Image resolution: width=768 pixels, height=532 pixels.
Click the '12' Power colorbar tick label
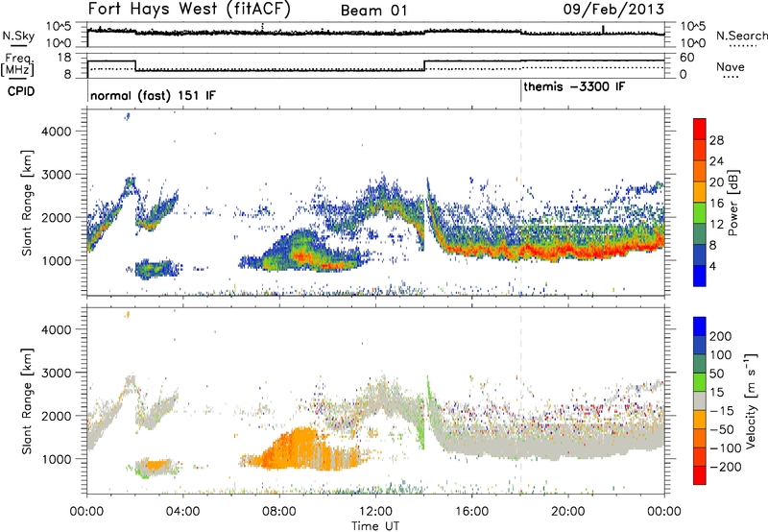[716, 225]
